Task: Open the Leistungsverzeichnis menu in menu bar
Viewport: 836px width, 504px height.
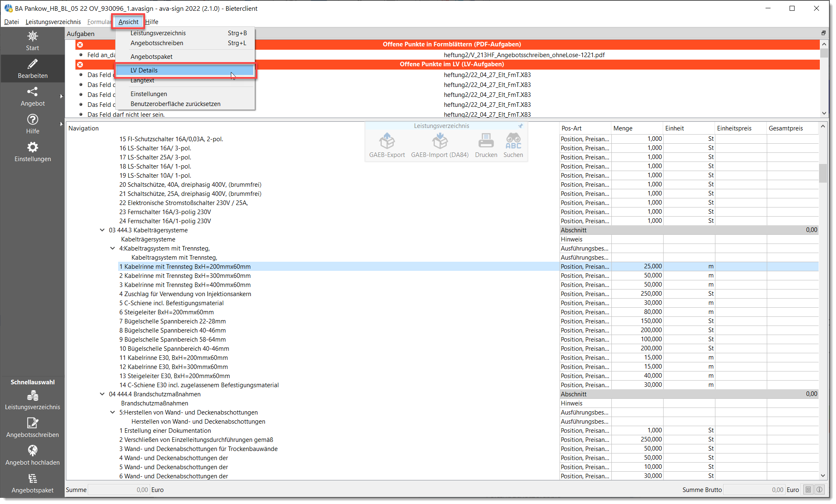Action: pos(53,22)
